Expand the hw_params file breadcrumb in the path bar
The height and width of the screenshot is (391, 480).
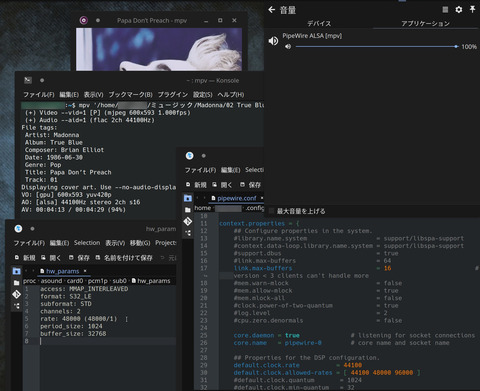(151, 281)
